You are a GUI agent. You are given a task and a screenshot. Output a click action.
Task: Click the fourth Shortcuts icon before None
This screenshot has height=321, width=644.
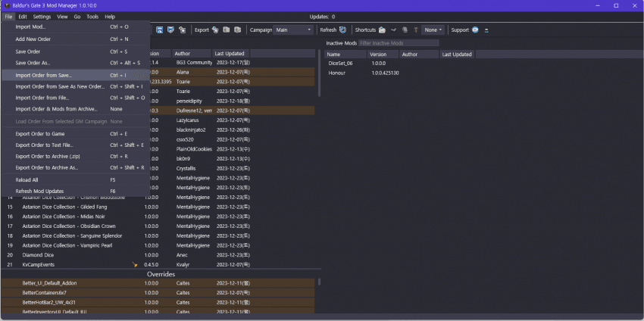click(x=416, y=30)
